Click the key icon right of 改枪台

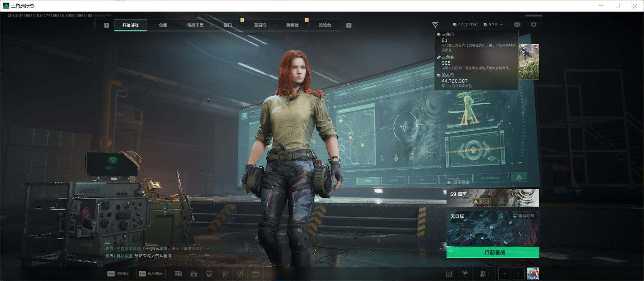click(x=349, y=25)
